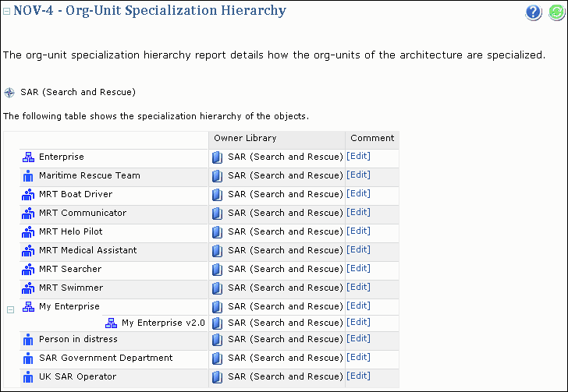Select the MRT Medical Assistant entry
568x392 pixels.
[x=87, y=251]
